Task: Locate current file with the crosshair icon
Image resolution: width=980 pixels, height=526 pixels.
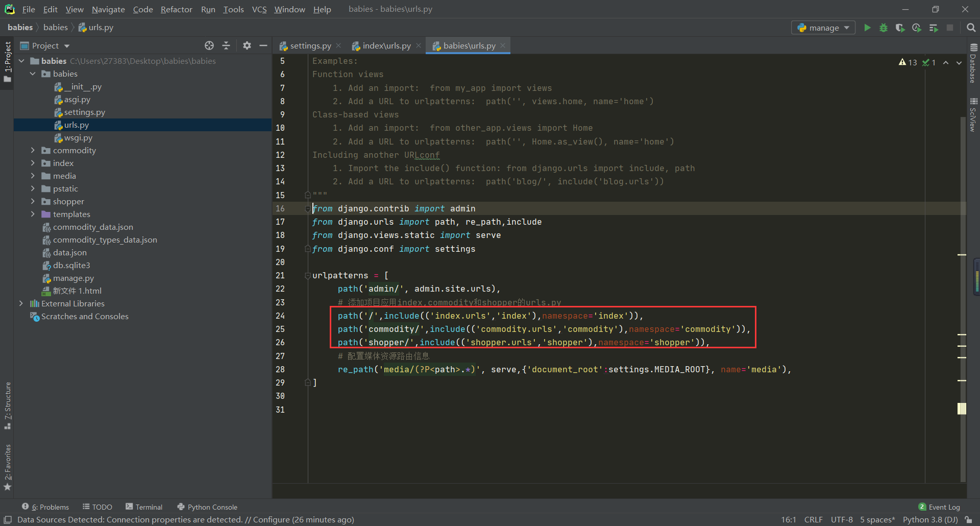Action: coord(209,45)
